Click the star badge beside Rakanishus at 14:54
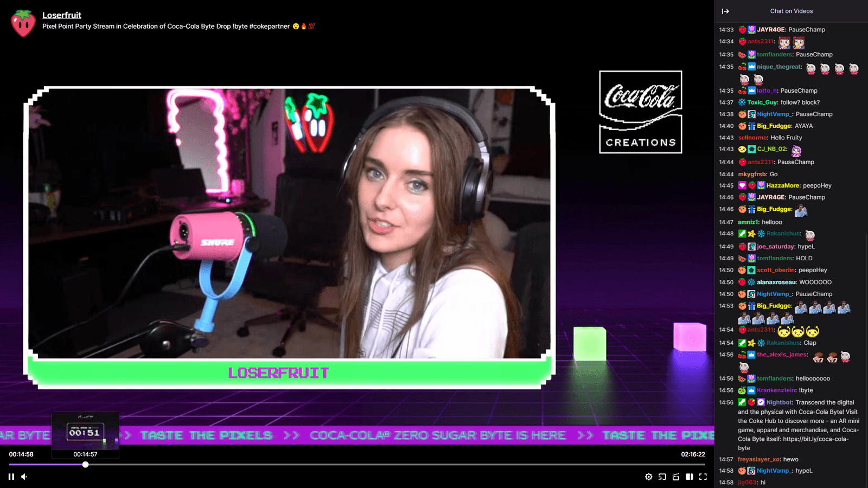This screenshot has height=488, width=868. pyautogui.click(x=752, y=343)
